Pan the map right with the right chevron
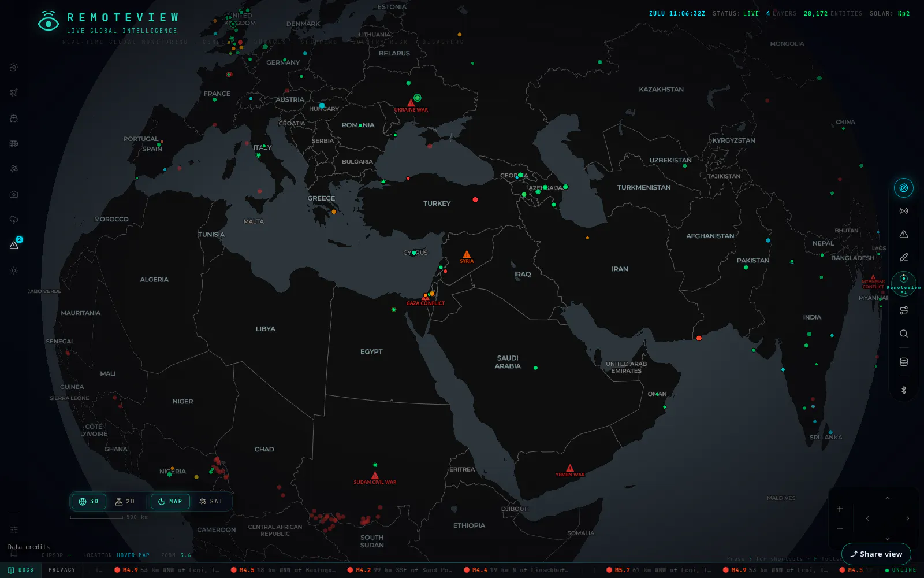Image resolution: width=924 pixels, height=578 pixels. pyautogui.click(x=908, y=518)
